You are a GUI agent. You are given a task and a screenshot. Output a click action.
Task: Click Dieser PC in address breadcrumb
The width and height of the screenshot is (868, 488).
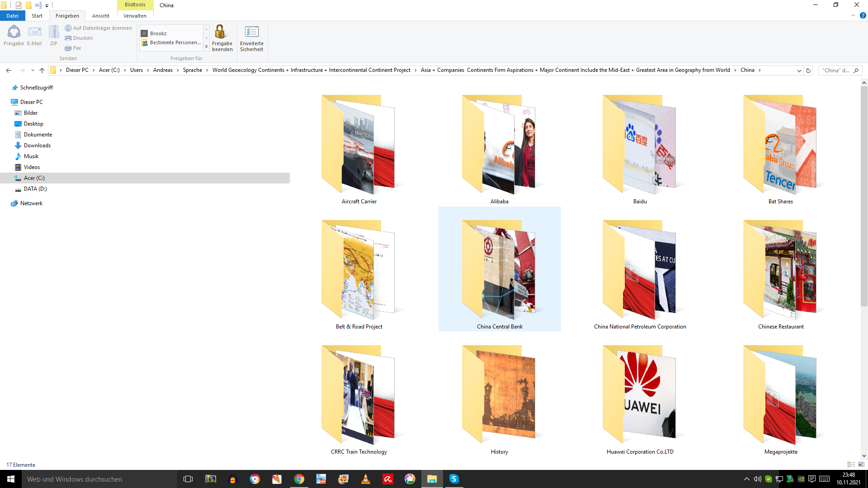point(77,70)
